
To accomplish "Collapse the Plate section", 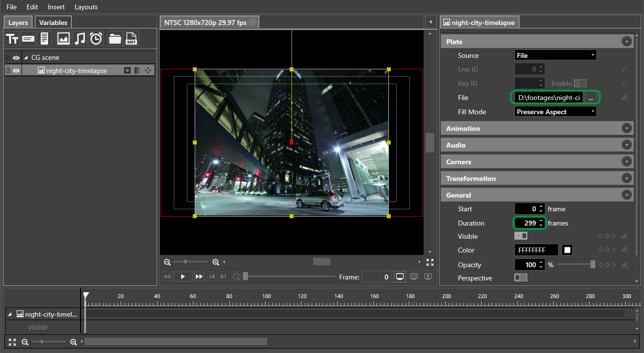I will coord(626,42).
